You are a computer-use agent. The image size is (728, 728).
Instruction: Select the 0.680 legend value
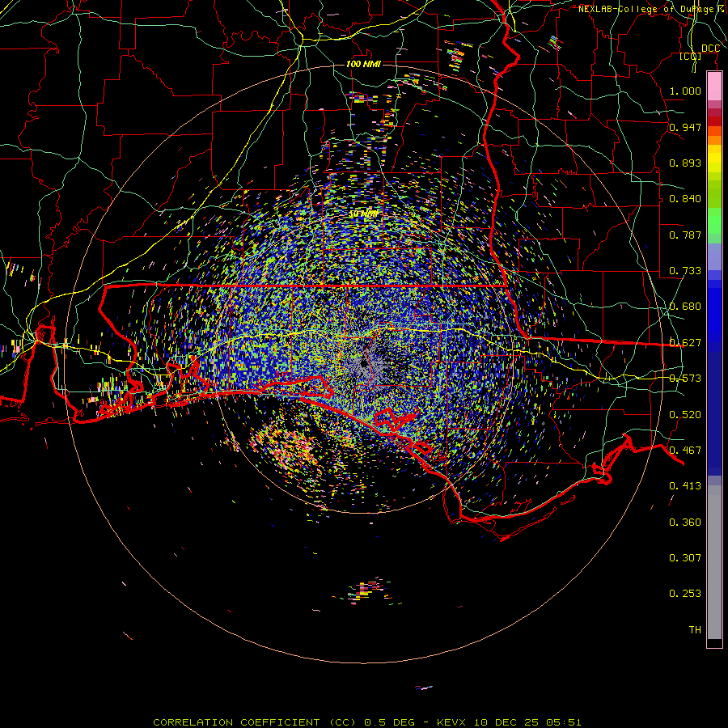coord(685,307)
